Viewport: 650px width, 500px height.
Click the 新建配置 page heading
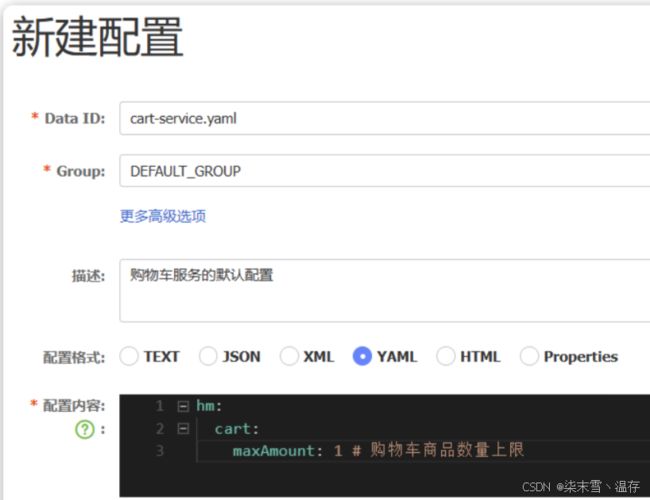pos(97,36)
